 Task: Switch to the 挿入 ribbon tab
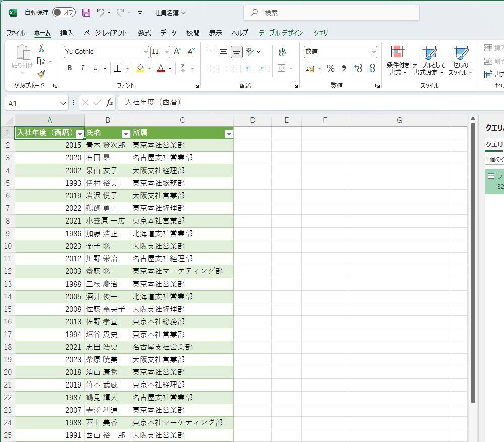67,33
